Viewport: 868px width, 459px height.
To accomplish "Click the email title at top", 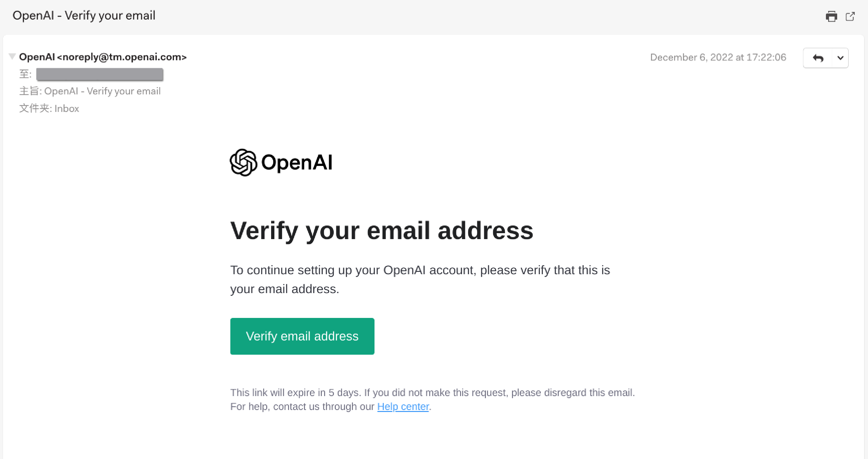I will click(x=84, y=16).
